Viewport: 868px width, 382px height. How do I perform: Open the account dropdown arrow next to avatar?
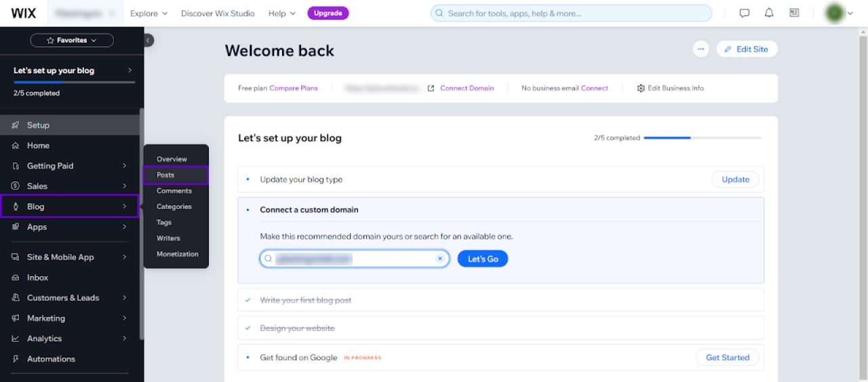tap(850, 13)
